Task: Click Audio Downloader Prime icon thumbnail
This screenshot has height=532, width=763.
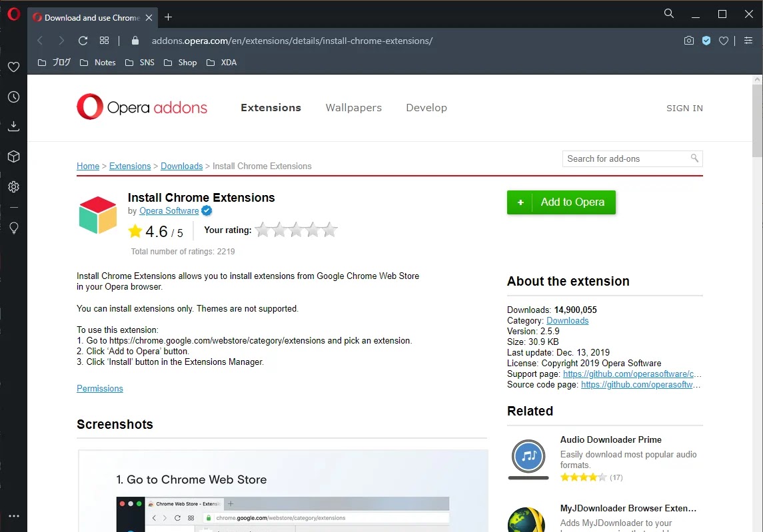Action: click(x=528, y=459)
